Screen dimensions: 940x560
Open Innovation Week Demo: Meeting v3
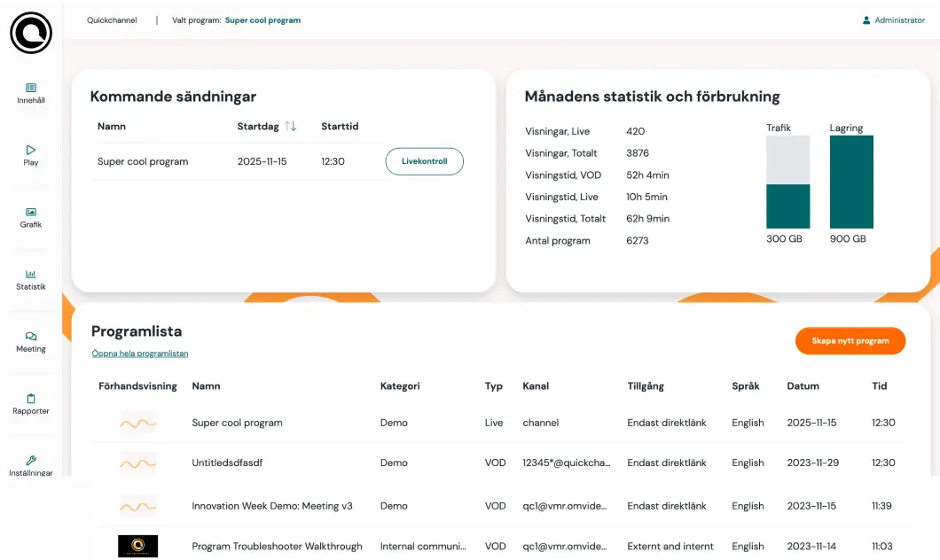(x=272, y=506)
